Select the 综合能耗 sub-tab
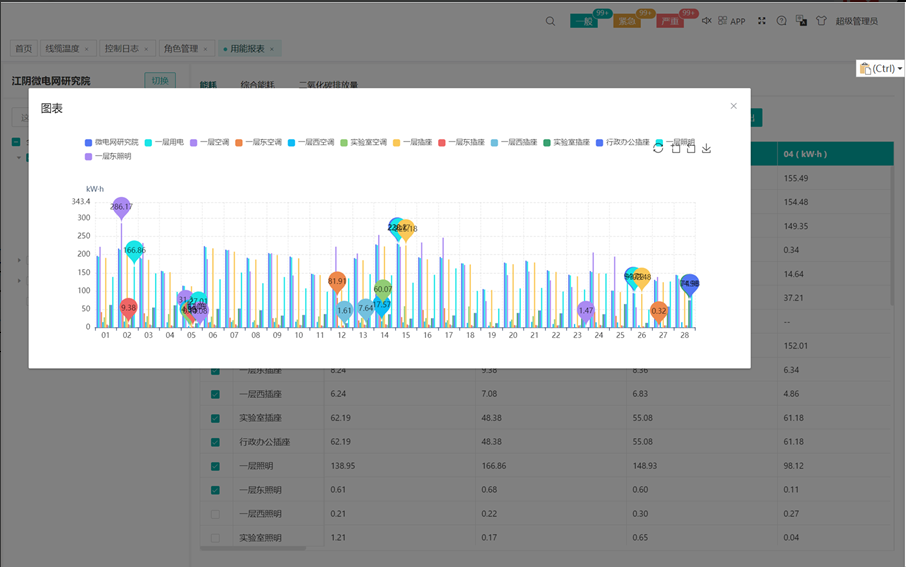906x567 pixels. (258, 84)
